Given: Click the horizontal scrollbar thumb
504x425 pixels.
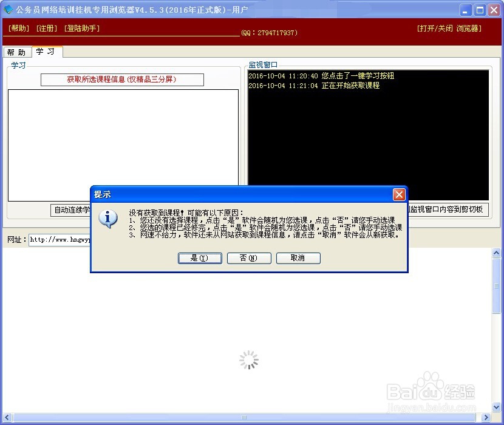Looking at the screenshot, I should tap(244, 418).
